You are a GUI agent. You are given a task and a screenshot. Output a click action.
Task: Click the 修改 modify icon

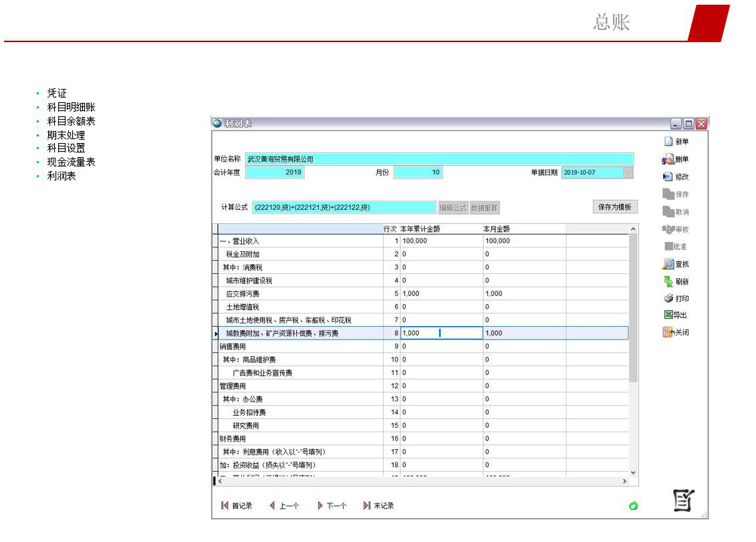[x=668, y=177]
